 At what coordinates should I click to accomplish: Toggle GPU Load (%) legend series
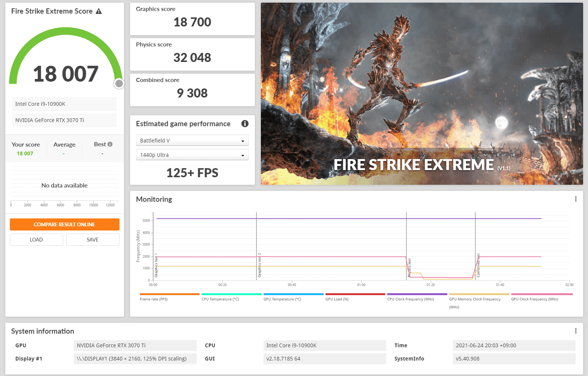(355, 297)
